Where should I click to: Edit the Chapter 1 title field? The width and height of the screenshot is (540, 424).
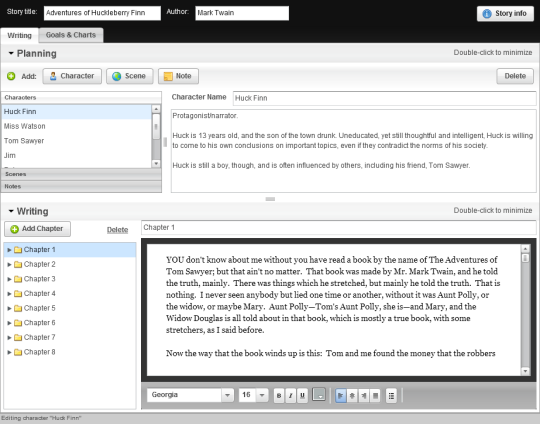pyautogui.click(x=339, y=228)
